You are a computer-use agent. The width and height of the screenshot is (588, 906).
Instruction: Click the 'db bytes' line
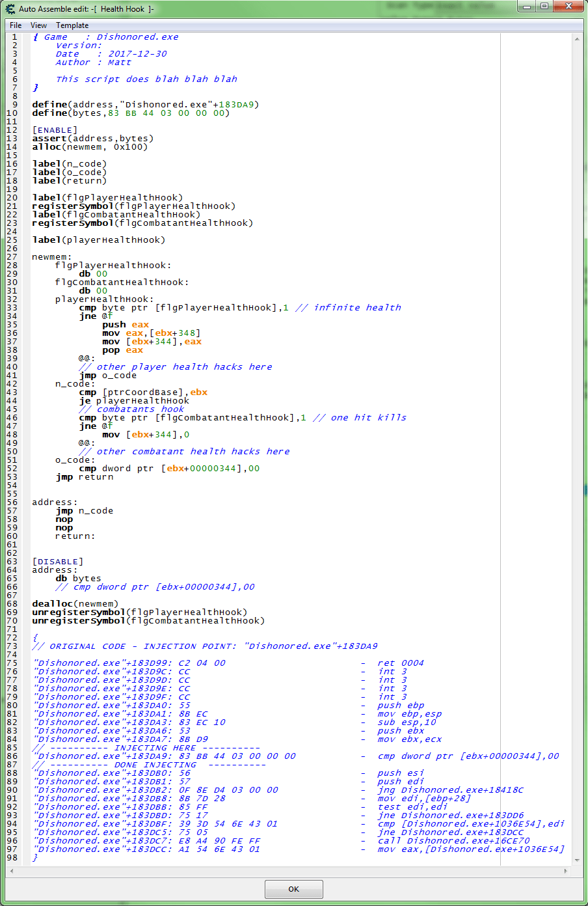[79, 579]
